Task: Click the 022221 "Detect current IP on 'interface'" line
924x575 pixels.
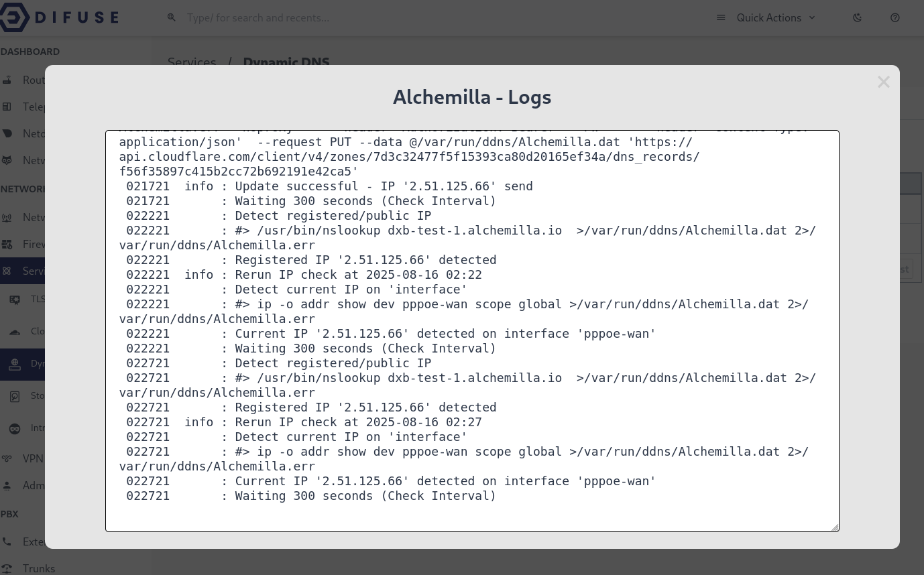Action: tap(296, 290)
